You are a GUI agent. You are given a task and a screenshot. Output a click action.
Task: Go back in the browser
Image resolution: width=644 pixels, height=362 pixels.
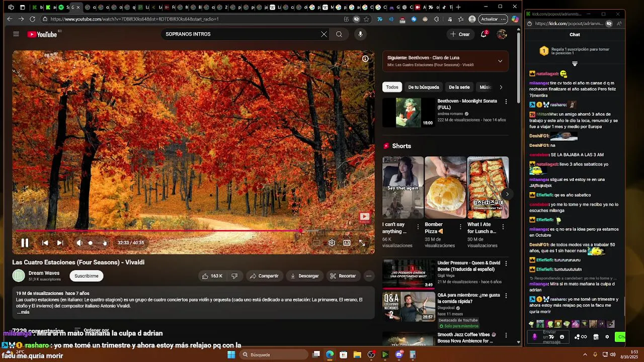coord(10,19)
